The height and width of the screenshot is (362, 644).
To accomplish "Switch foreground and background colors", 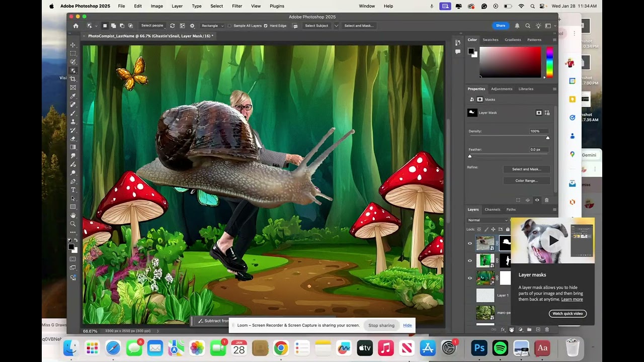I will [x=75, y=240].
